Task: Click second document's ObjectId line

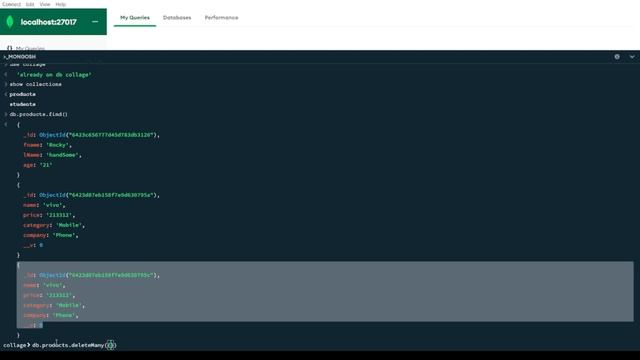Action: (x=91, y=195)
